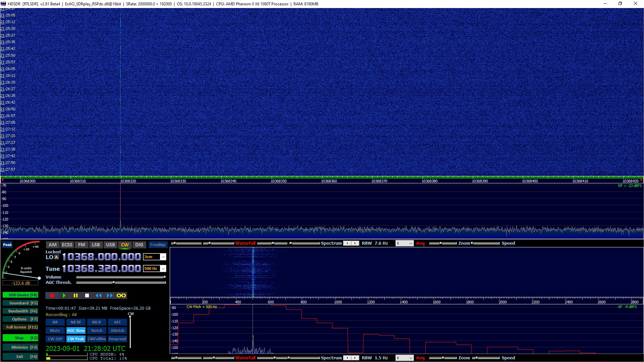Screen dimensions: 644x362
Task: Toggle the yellow loop playback icon
Action: coord(121,295)
